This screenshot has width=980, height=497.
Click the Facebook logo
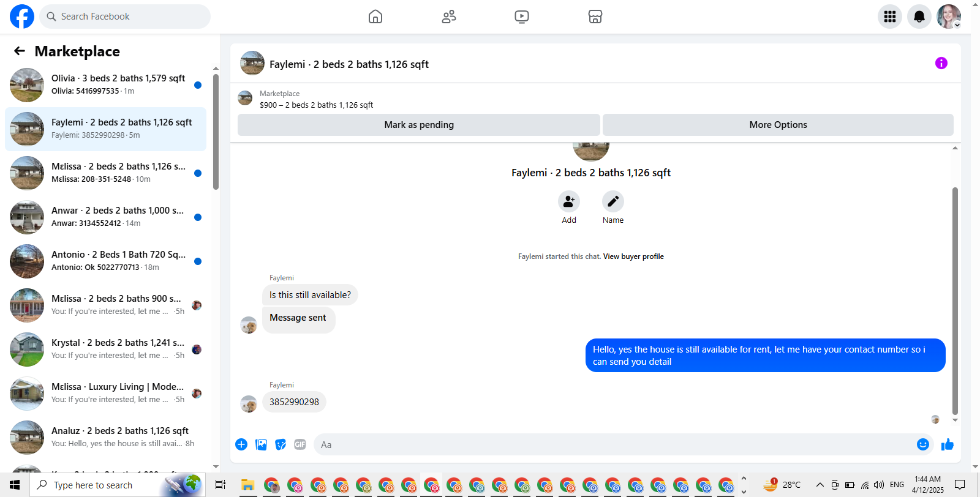[22, 17]
